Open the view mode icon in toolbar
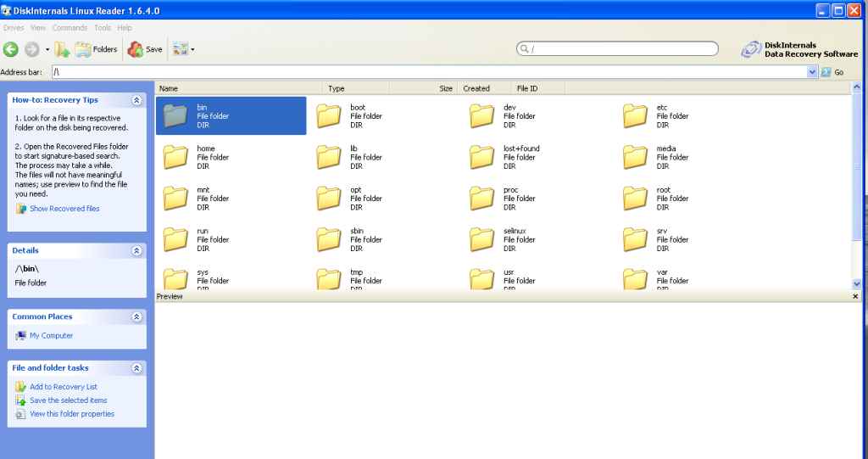This screenshot has width=868, height=459. click(180, 49)
